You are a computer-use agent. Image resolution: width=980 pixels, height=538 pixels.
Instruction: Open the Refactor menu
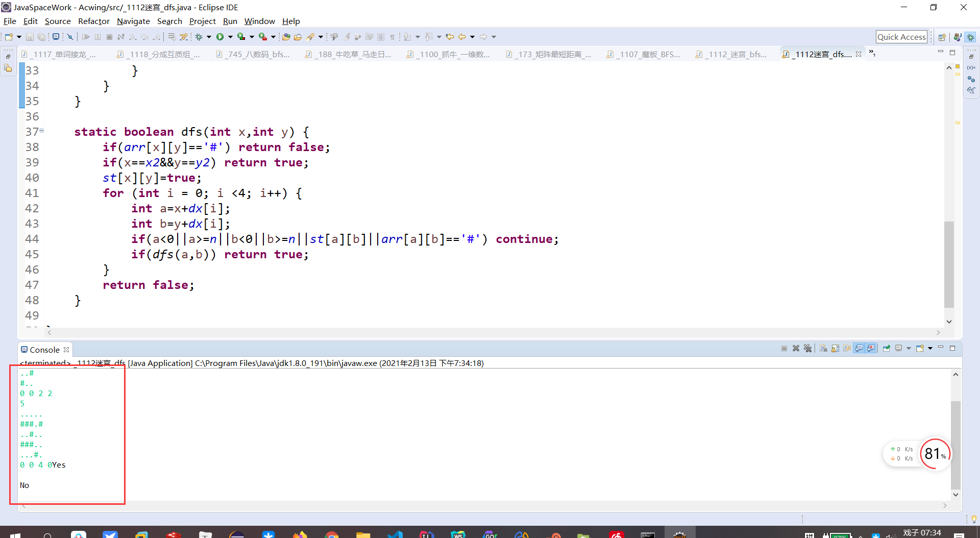pyautogui.click(x=93, y=21)
